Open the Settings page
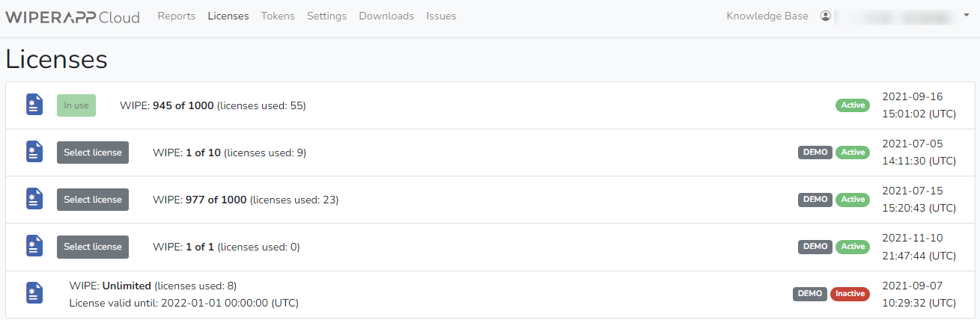The image size is (980, 320). point(326,16)
